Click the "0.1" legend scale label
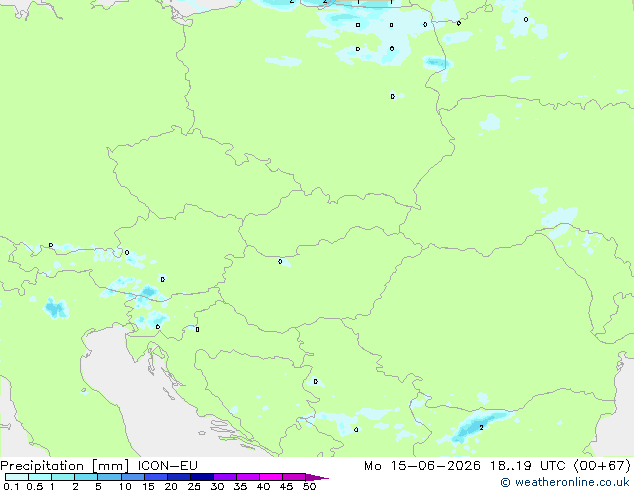This screenshot has height=490, width=634. [11, 486]
